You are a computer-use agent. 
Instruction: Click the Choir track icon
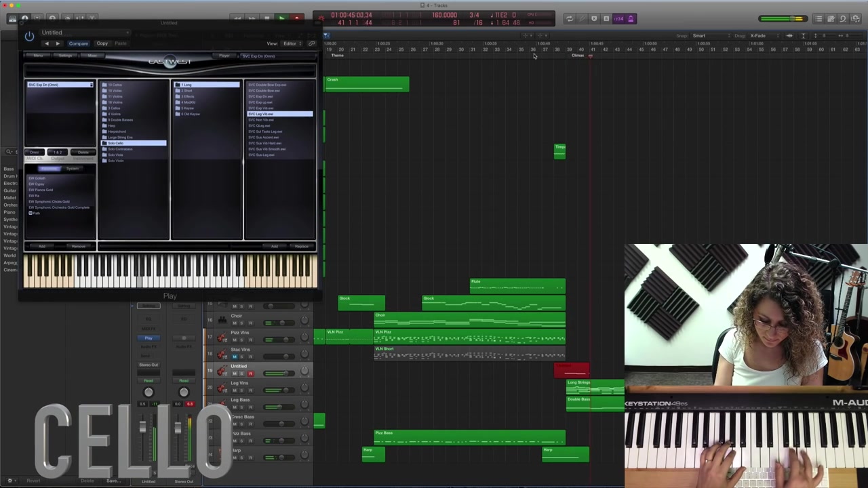click(x=222, y=319)
